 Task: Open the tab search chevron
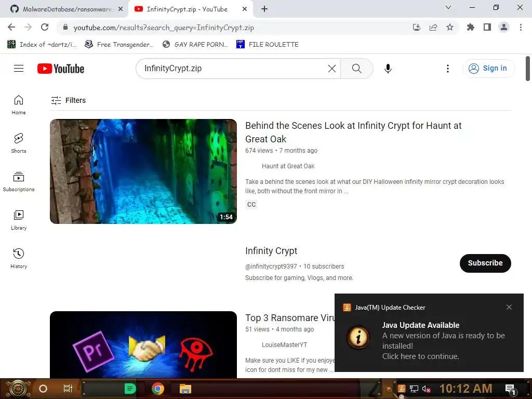(x=448, y=7)
